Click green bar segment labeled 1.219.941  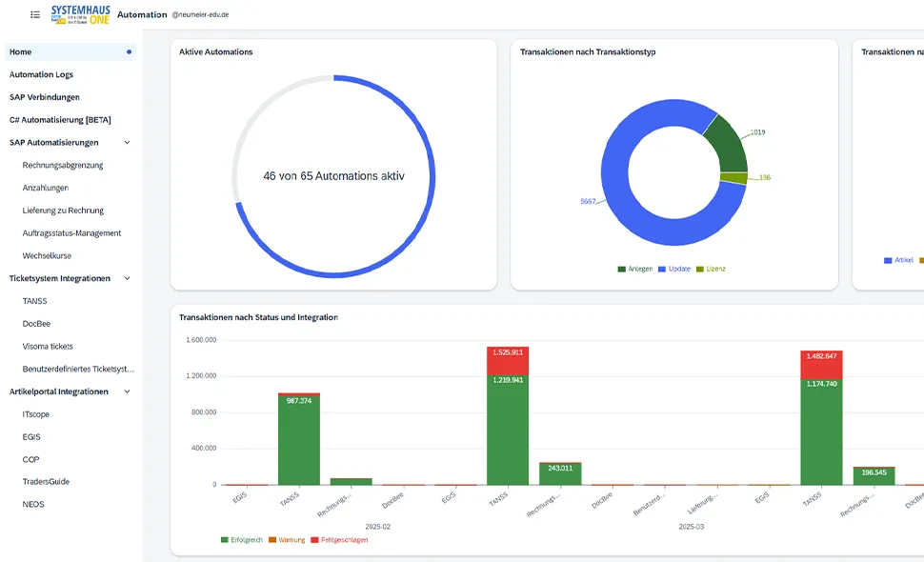tap(508, 430)
